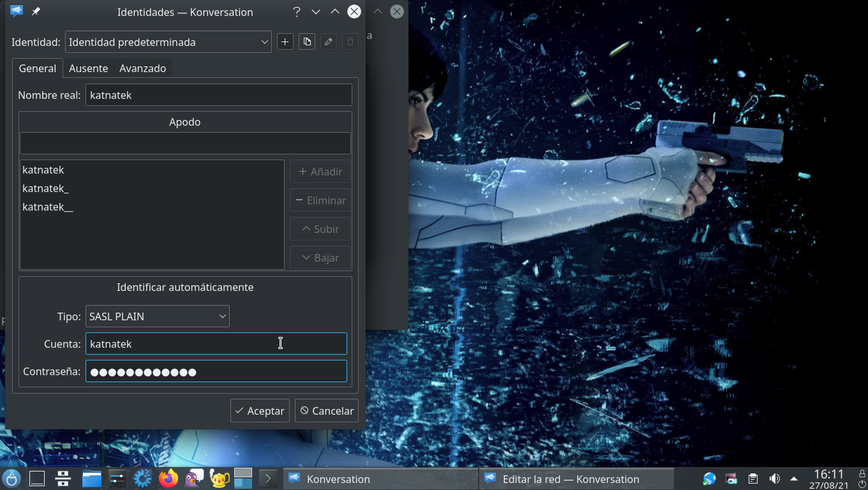868x490 pixels.
Task: Focus the Nombre real text field
Action: (x=219, y=95)
